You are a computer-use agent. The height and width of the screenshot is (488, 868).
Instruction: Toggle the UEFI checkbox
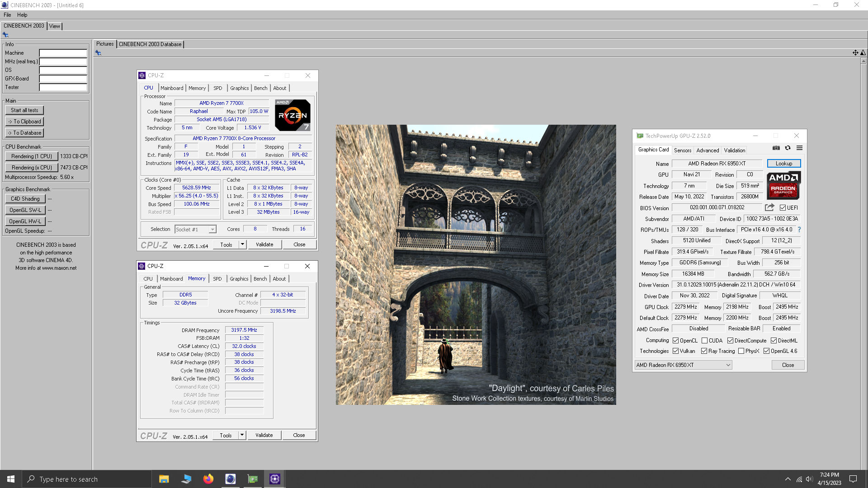[x=783, y=208]
